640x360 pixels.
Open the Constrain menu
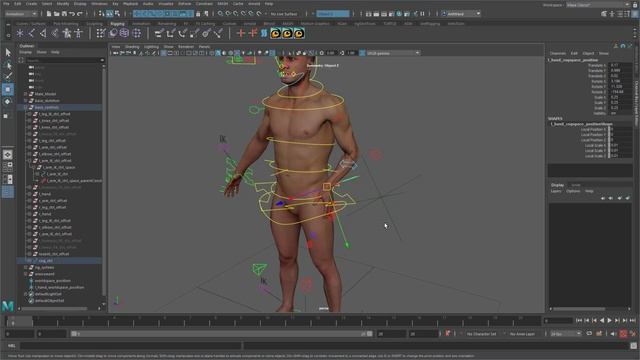point(204,4)
